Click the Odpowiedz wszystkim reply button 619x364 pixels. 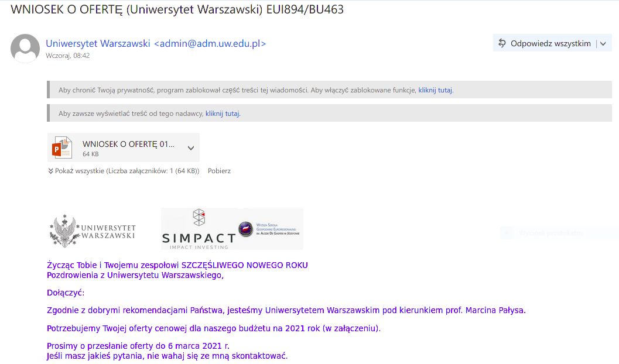(x=550, y=42)
